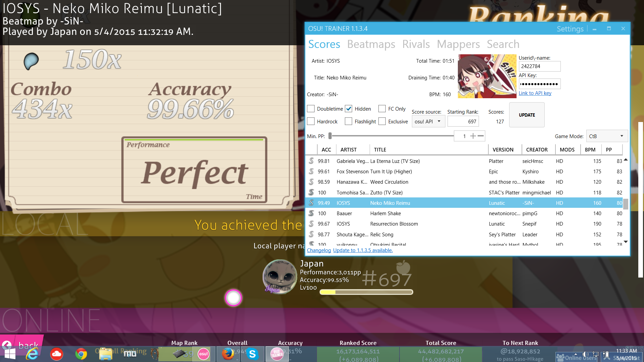Viewport: 644px width, 362px height.
Task: Switch to the Beatmaps tab
Action: pyautogui.click(x=371, y=44)
